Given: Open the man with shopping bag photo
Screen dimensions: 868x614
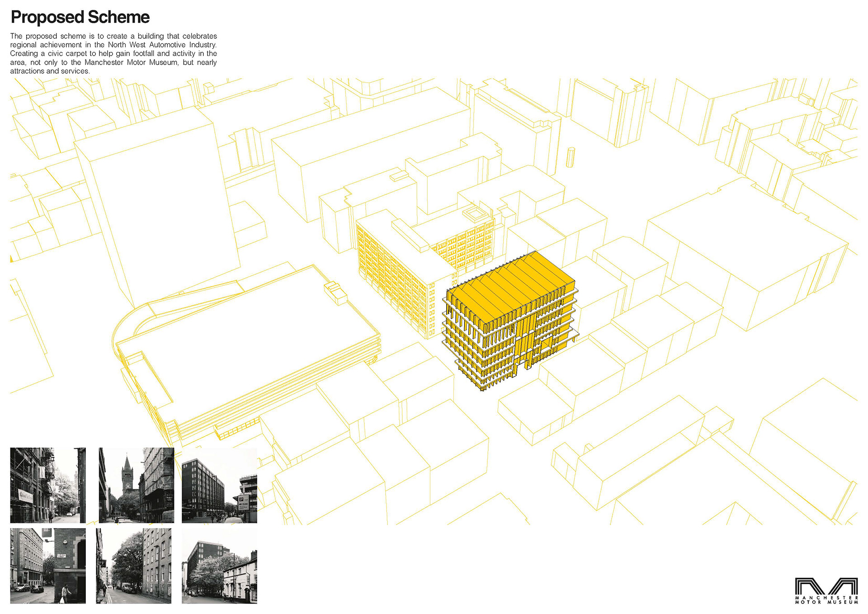Looking at the screenshot, I should point(48,566).
